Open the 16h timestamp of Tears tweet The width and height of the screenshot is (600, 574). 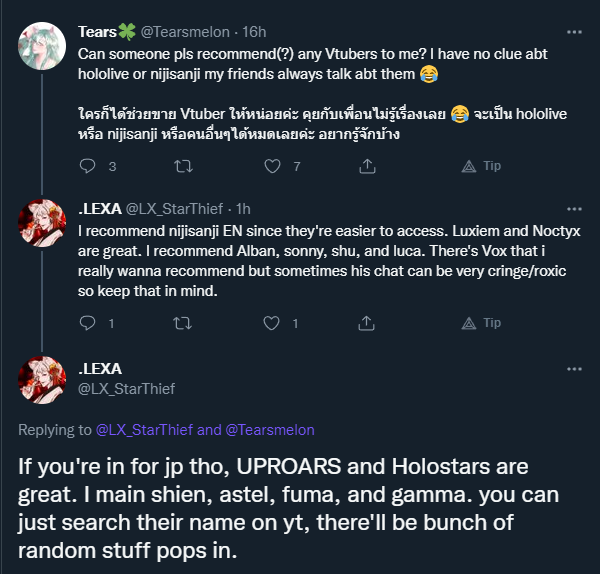point(254,31)
